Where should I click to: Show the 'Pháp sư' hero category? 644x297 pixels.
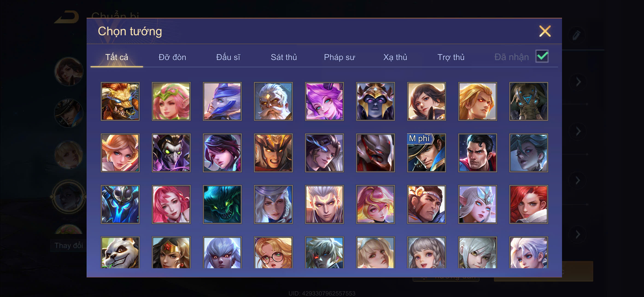click(339, 57)
